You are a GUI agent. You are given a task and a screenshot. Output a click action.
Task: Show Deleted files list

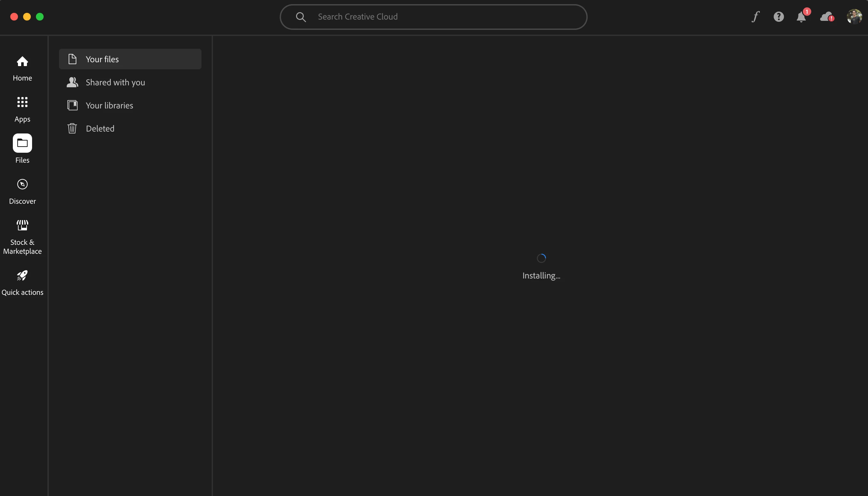pos(100,129)
